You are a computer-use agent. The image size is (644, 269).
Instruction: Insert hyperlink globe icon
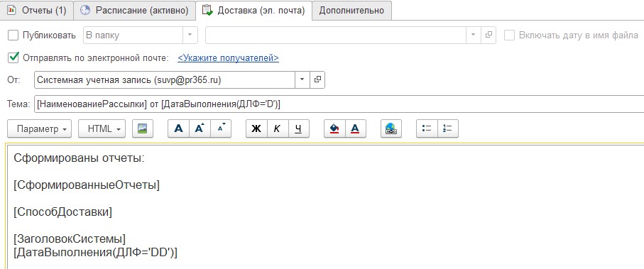pyautogui.click(x=391, y=128)
